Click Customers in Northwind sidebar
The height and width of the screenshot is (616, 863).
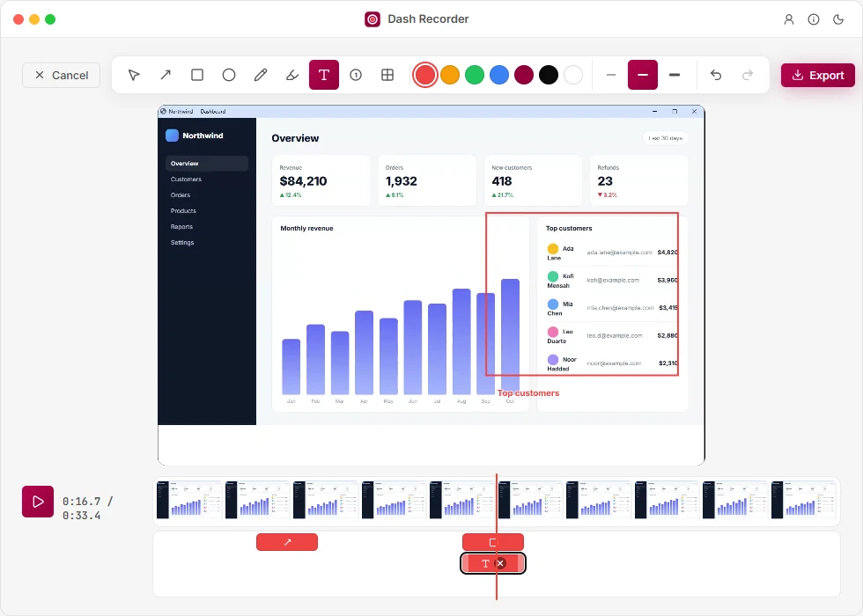[x=186, y=180]
